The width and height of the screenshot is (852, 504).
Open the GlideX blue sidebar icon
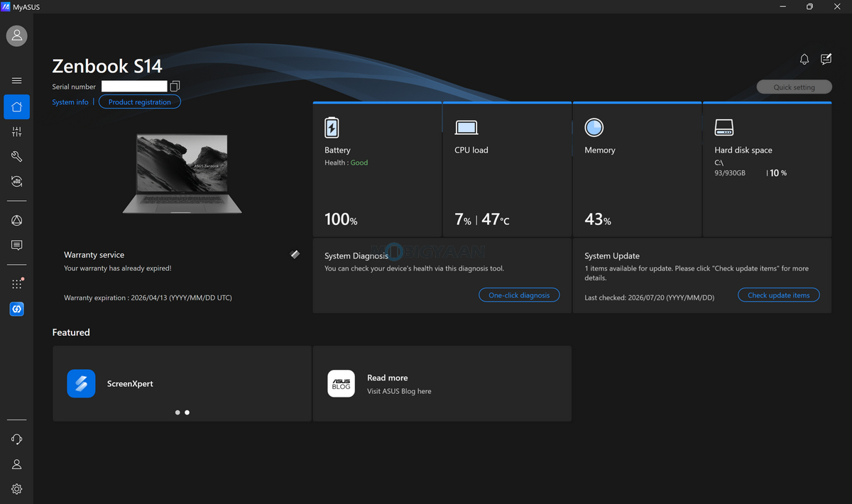click(17, 309)
